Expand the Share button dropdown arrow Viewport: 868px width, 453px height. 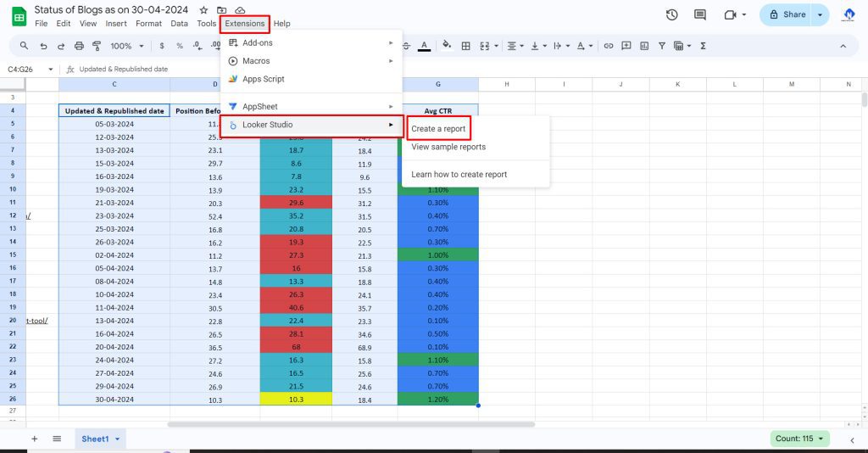(x=819, y=14)
